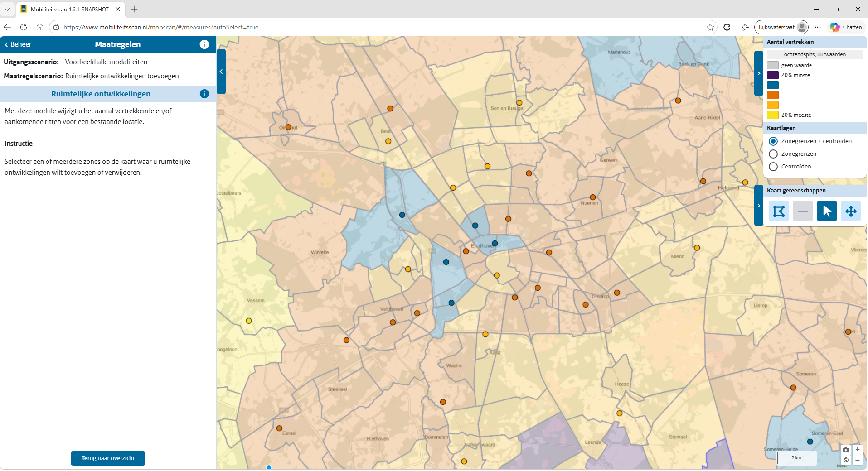
Task: Click the purple 20% minste color swatch
Action: pyautogui.click(x=773, y=75)
